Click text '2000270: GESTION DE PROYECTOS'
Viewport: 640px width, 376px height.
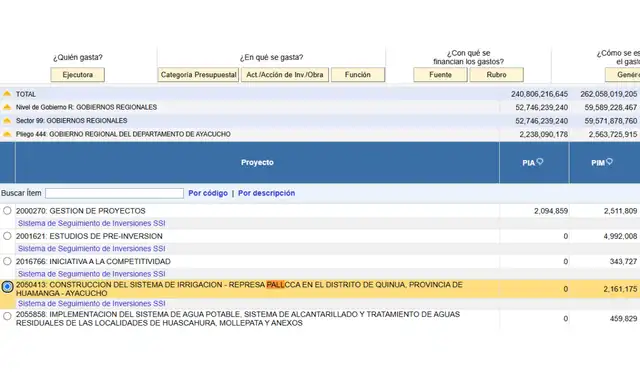pos(81,211)
